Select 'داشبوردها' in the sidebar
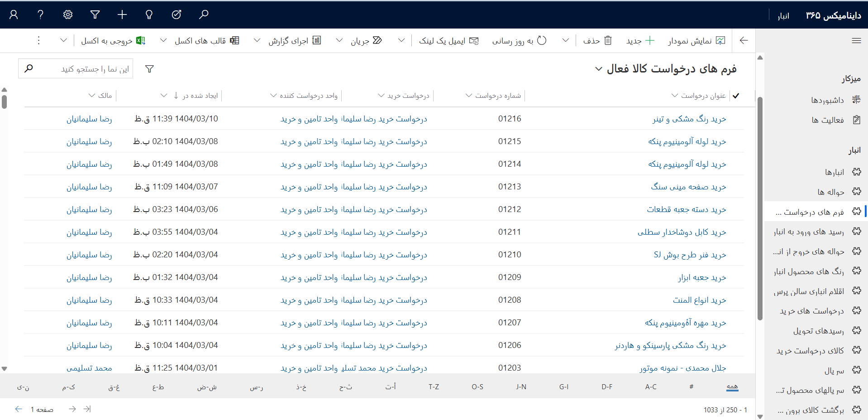868x420 pixels. point(827,100)
